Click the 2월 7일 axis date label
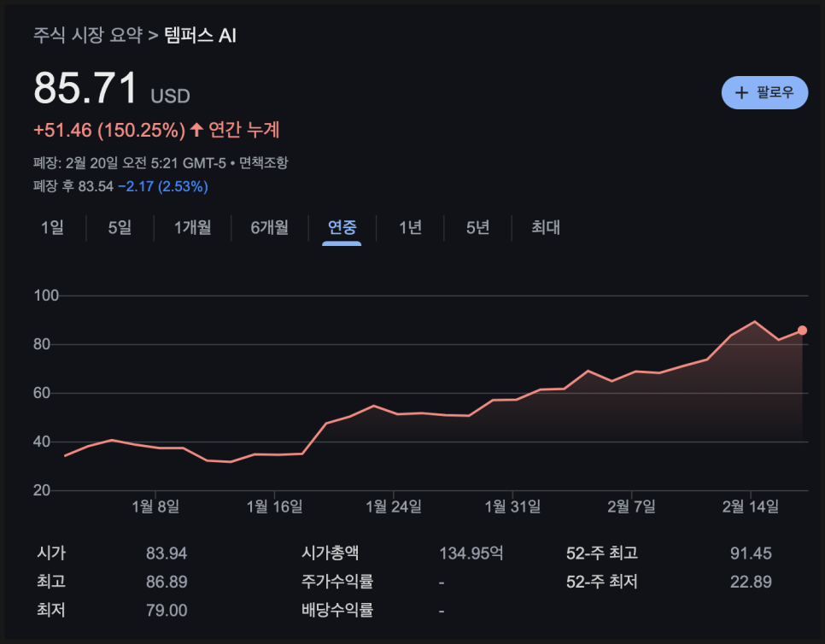Screen dimensions: 825x644 (x=631, y=506)
